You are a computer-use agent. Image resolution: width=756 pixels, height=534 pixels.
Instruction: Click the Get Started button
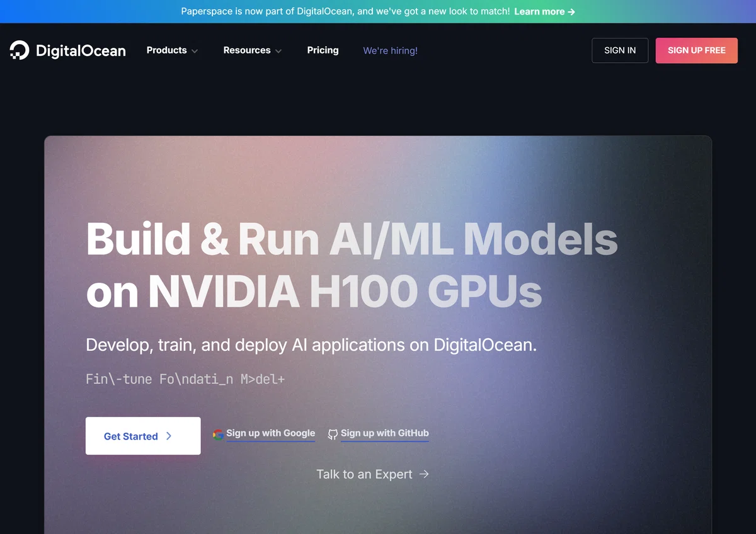[x=143, y=436]
